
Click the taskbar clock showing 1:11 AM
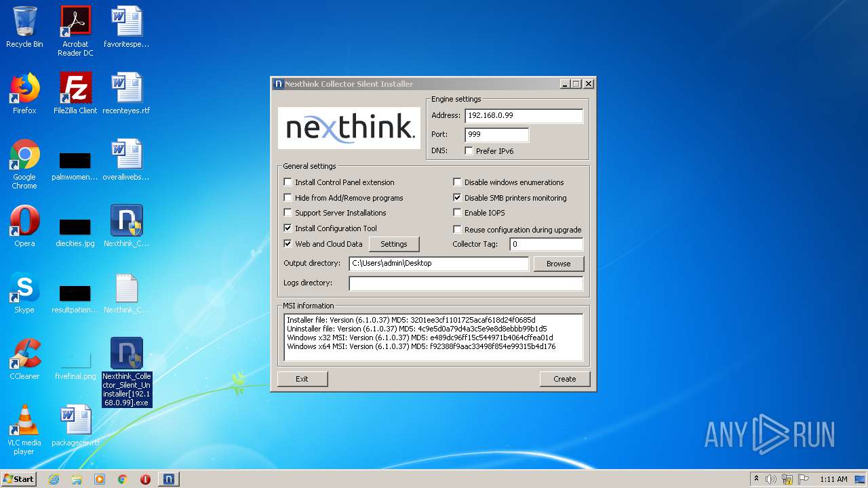point(833,479)
